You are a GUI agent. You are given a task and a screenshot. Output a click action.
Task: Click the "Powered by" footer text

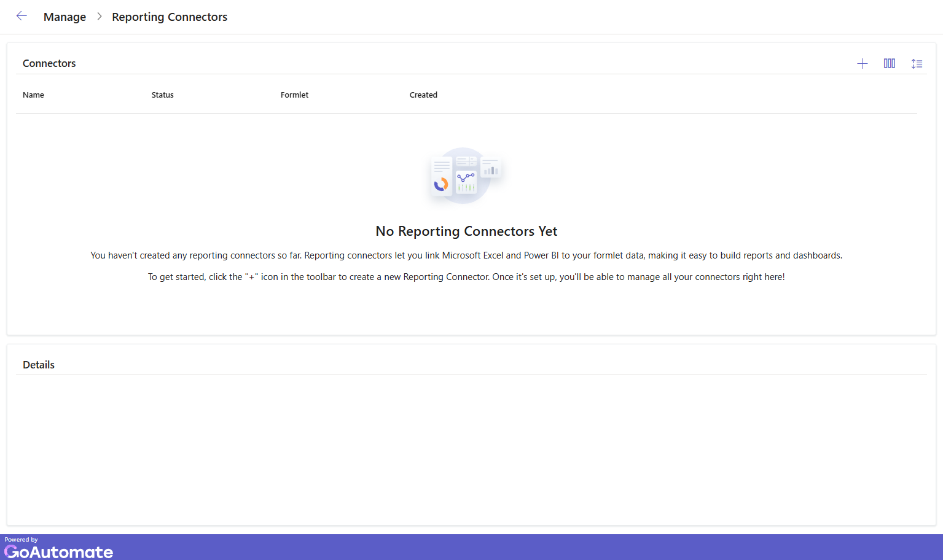click(x=21, y=540)
